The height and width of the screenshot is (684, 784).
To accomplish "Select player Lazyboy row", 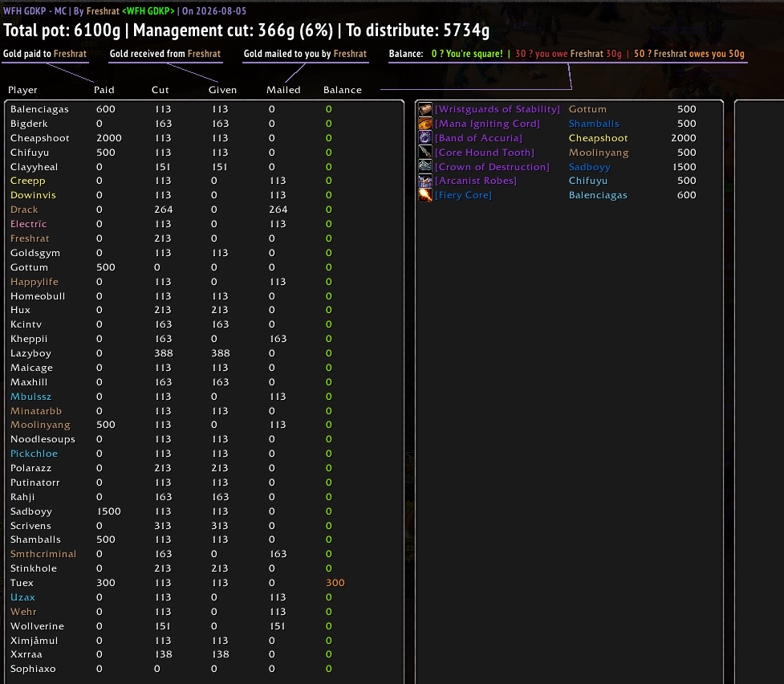I will tap(204, 354).
